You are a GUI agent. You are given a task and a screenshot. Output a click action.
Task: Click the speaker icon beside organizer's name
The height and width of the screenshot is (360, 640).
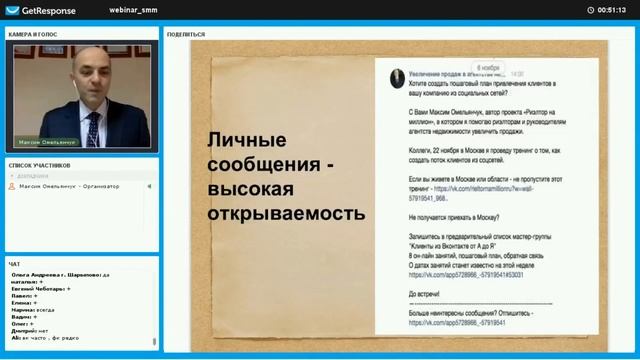pyautogui.click(x=149, y=186)
